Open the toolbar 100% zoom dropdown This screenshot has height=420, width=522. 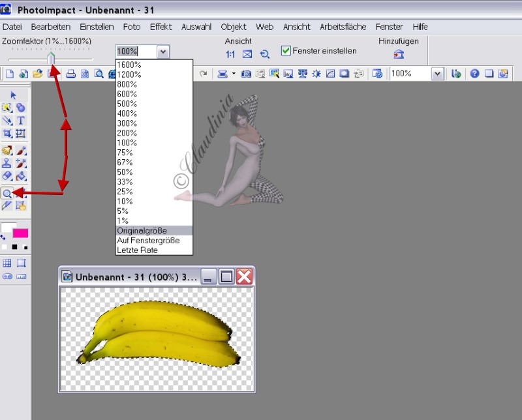point(437,74)
